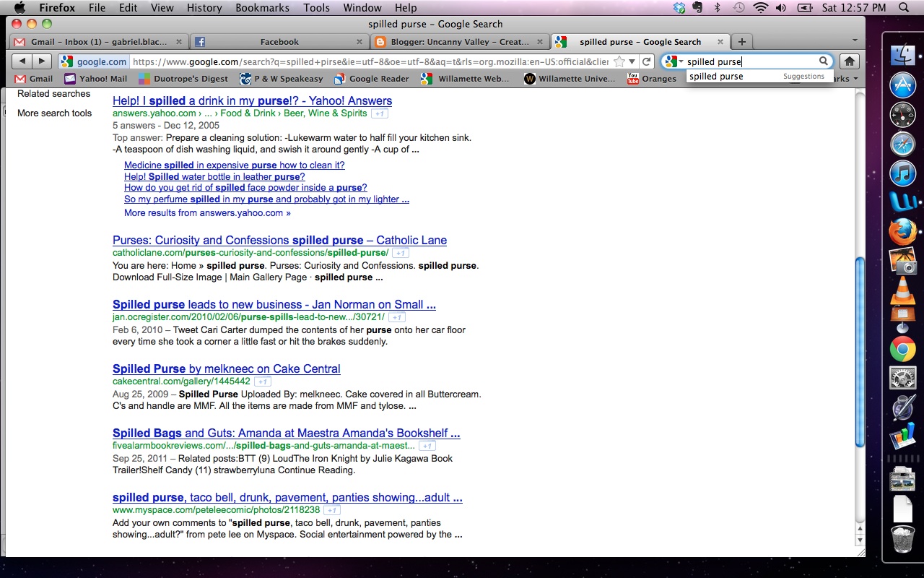Click 'Related searches' in the sidebar
924x578 pixels.
[x=54, y=94]
